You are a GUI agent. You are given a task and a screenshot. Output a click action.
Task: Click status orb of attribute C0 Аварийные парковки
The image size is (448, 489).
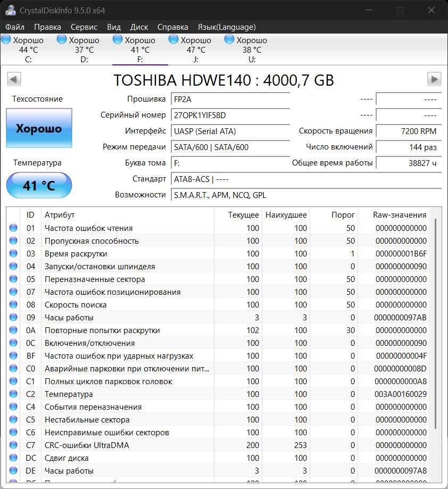(x=13, y=368)
